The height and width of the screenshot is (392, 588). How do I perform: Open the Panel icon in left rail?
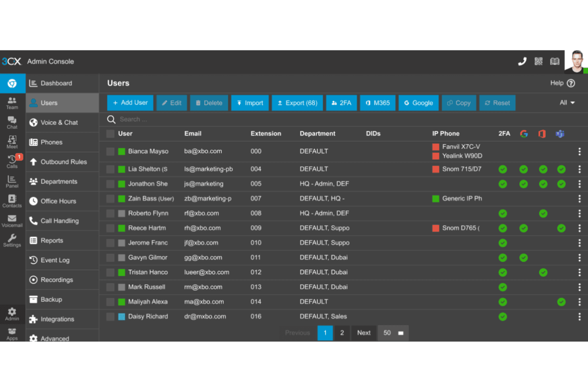coord(12,182)
